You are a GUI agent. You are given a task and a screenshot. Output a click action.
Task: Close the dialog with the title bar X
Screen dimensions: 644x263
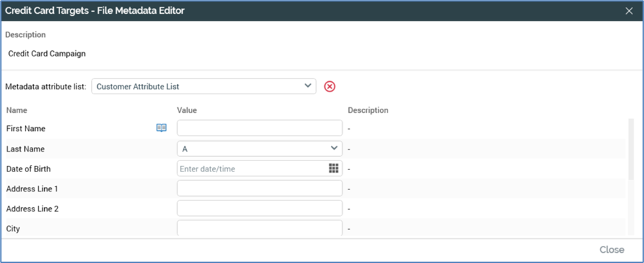629,11
